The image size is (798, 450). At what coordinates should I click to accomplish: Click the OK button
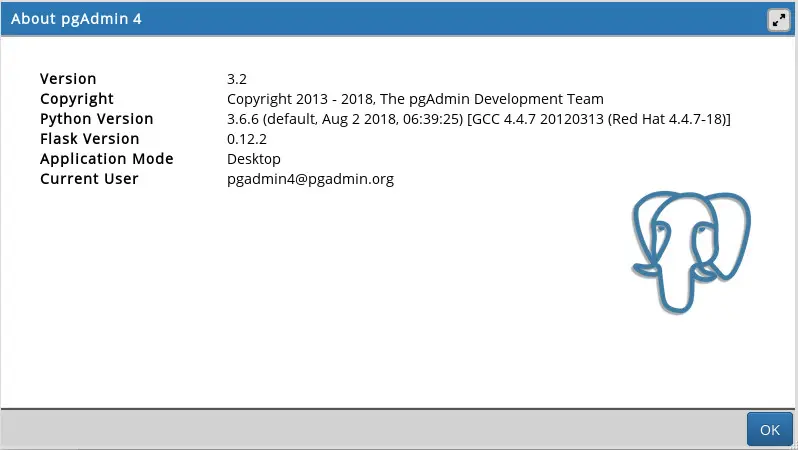(770, 430)
